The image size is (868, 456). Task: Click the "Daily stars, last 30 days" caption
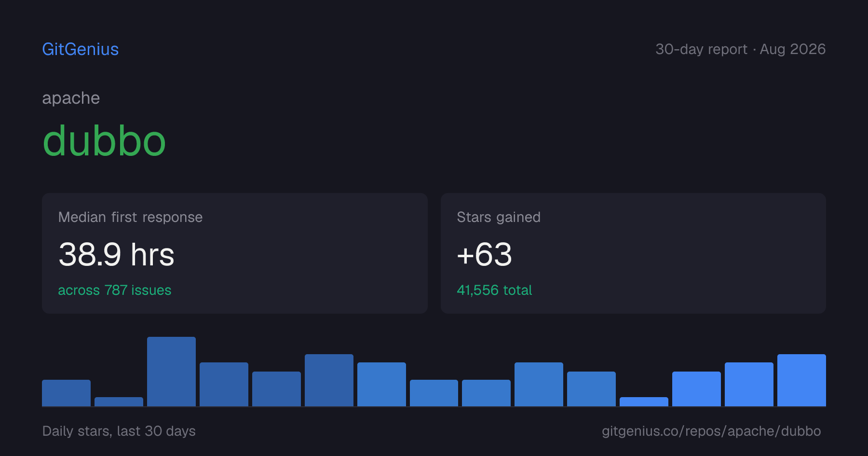pyautogui.click(x=119, y=431)
